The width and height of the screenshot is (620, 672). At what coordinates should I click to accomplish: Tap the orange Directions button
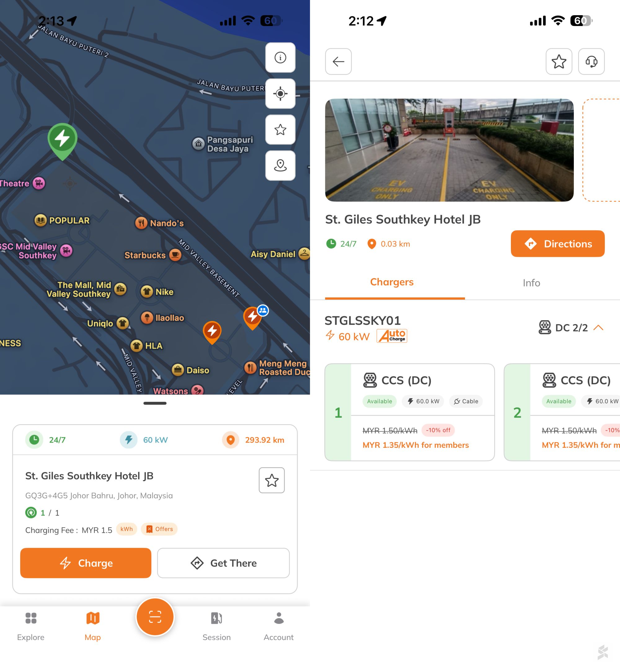(557, 244)
